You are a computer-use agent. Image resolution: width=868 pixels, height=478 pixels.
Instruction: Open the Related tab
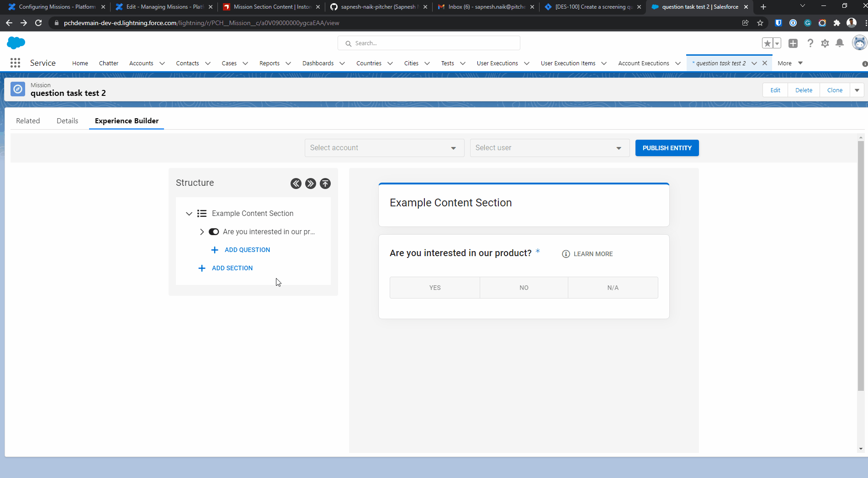click(28, 121)
